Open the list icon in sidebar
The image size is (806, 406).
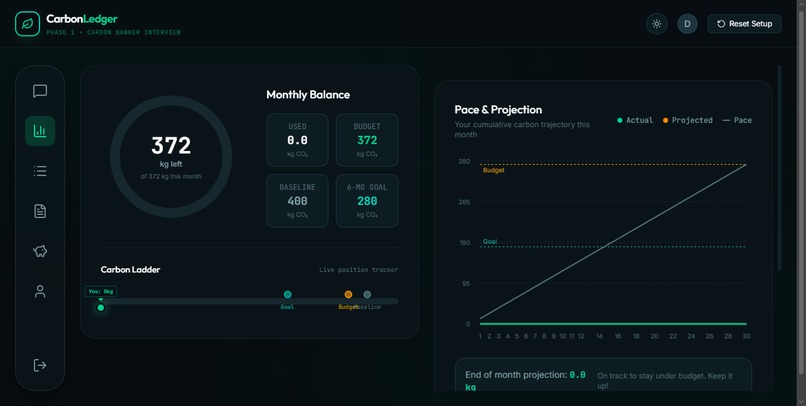[40, 171]
